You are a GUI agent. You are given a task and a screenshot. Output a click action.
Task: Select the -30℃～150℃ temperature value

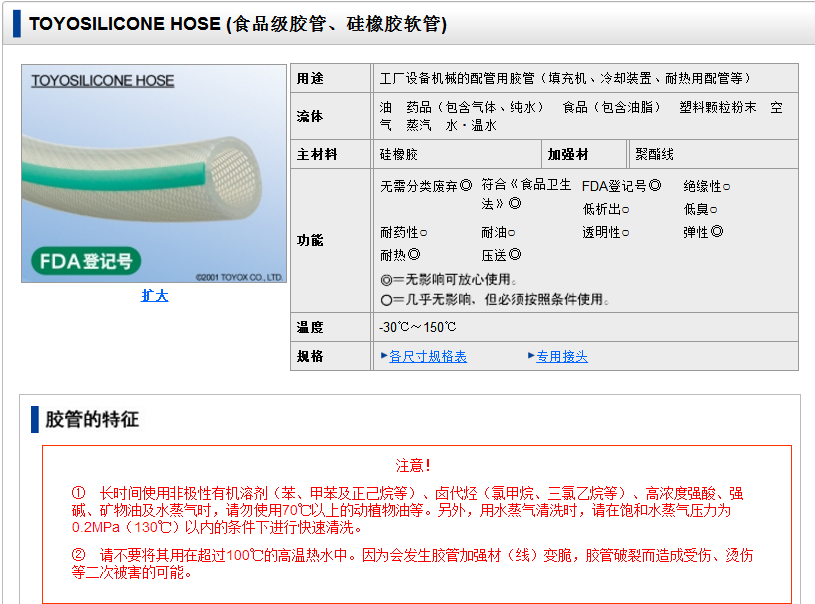pyautogui.click(x=417, y=327)
